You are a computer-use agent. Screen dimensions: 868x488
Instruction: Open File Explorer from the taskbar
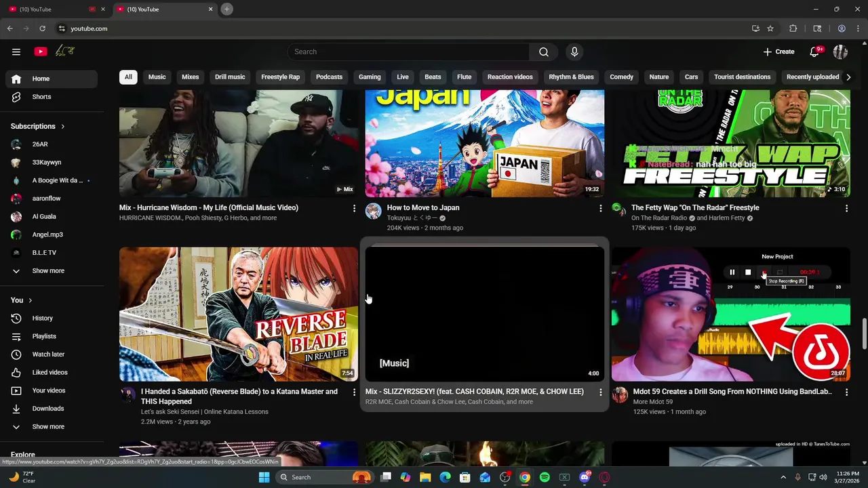[x=425, y=477]
